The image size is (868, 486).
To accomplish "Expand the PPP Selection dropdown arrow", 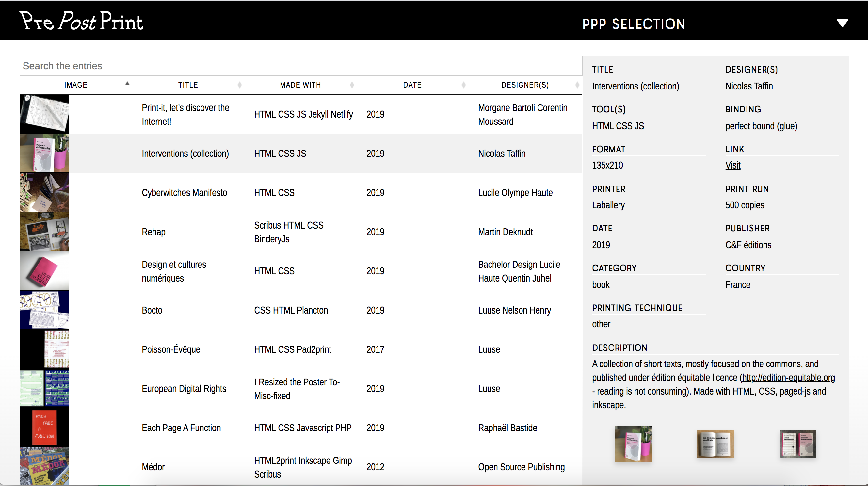I will pyautogui.click(x=842, y=23).
